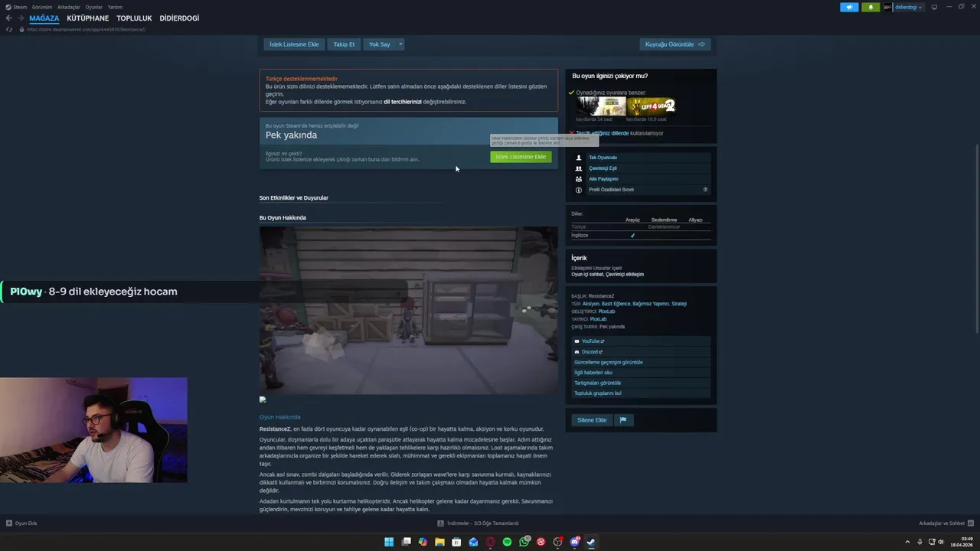The width and height of the screenshot is (980, 551).
Task: Click the Aile Paylaşımı family icon
Action: pos(579,179)
